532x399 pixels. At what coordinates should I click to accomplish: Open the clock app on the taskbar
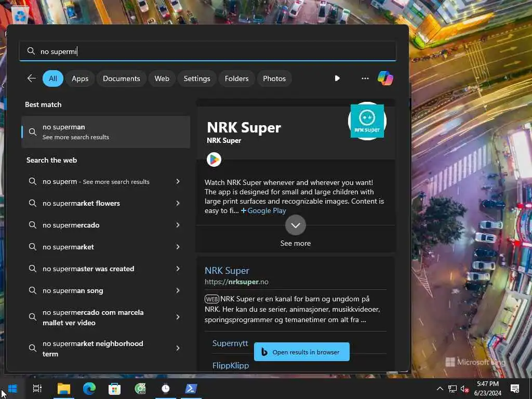tap(166, 389)
